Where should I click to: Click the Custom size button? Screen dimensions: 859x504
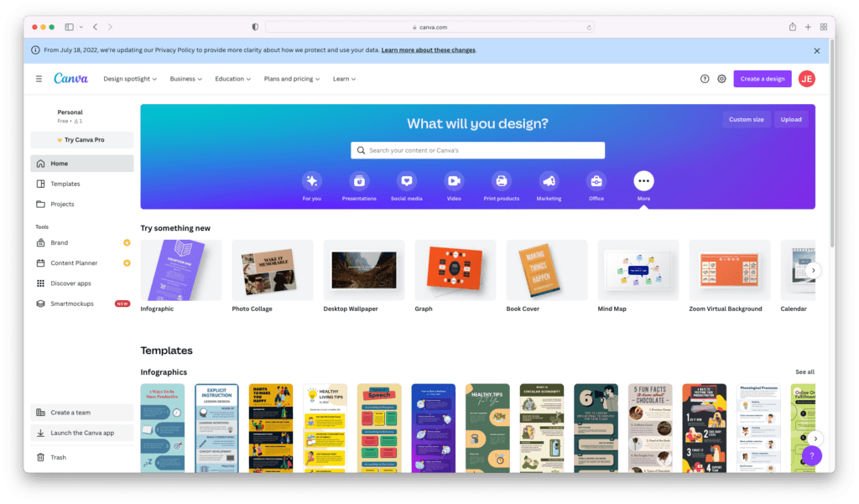tap(746, 119)
